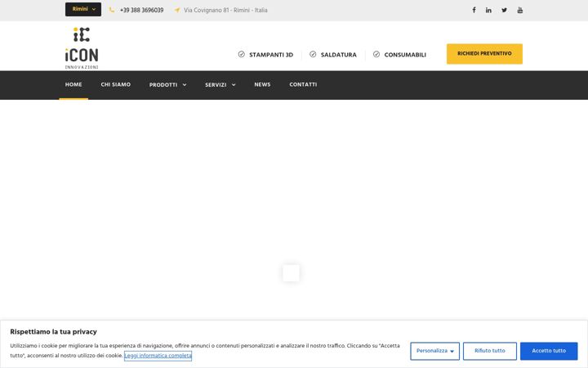Accept all cookies with Accetto tutto
This screenshot has width=588, height=368.
(x=549, y=351)
